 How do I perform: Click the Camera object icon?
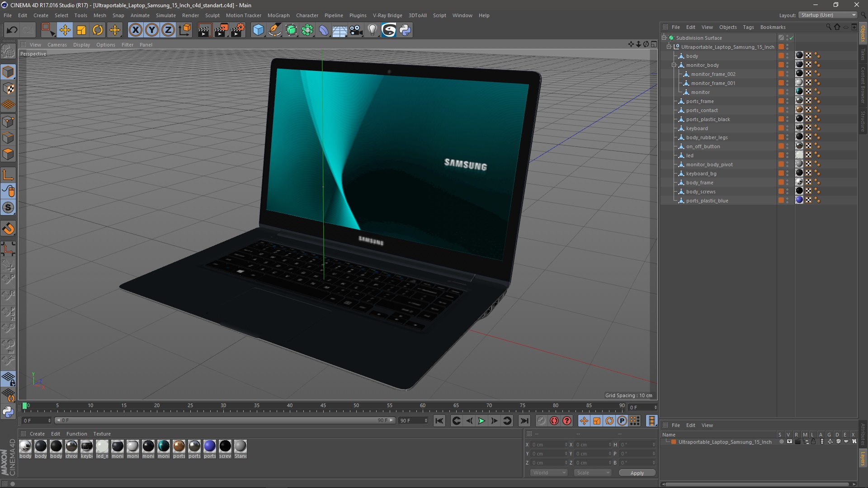coord(356,30)
